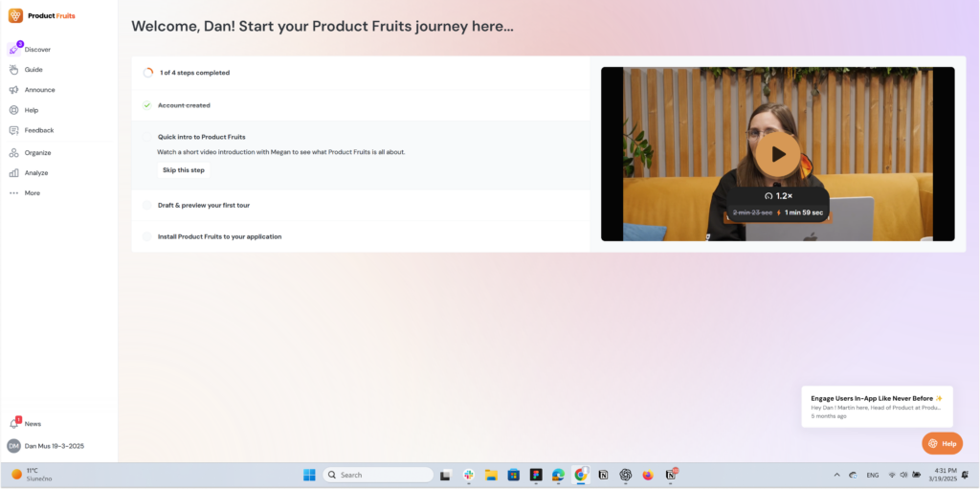Open the Dan Mus account menu
980x489 pixels.
(x=53, y=446)
